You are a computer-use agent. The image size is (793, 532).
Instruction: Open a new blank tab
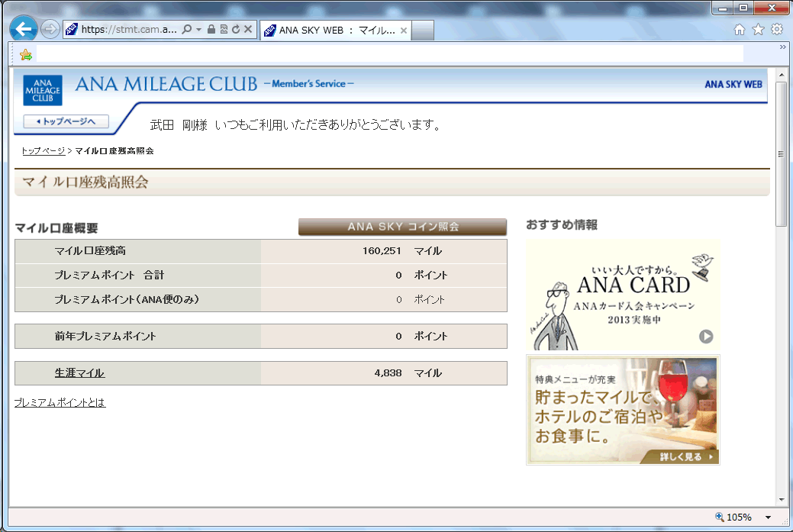[423, 31]
